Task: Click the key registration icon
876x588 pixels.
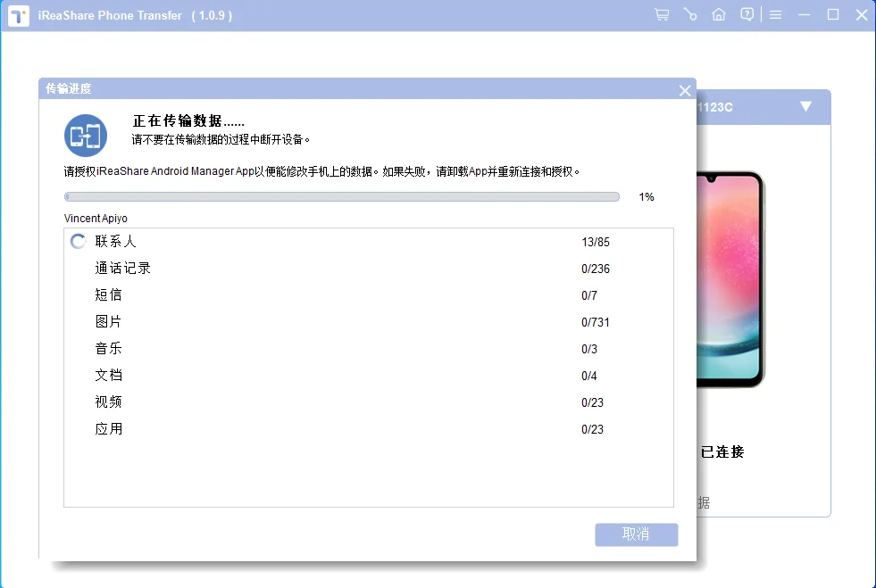Action: [x=689, y=15]
